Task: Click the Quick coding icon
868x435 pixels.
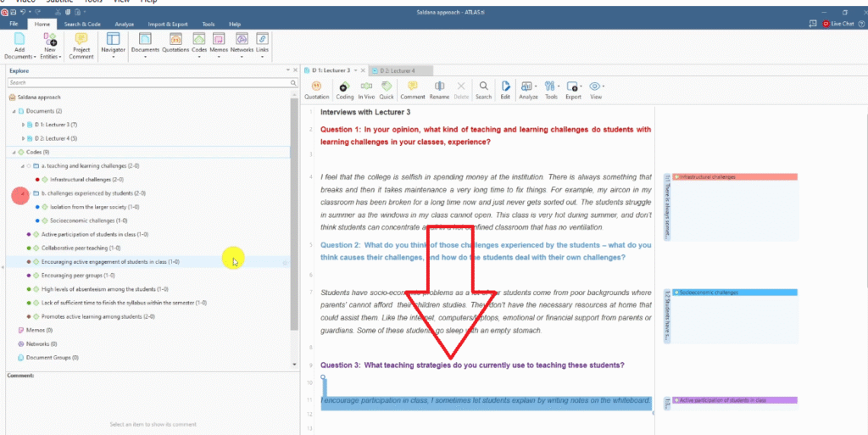Action: tap(387, 89)
